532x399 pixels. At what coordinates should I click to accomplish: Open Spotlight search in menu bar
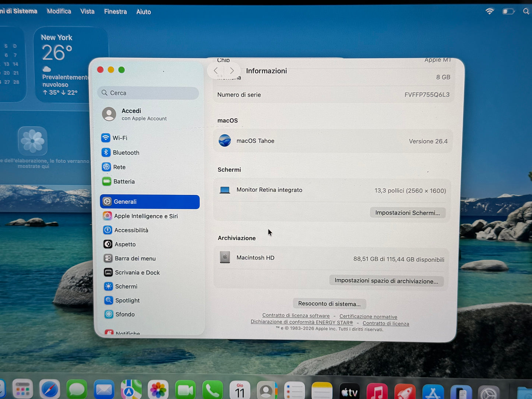pyautogui.click(x=526, y=11)
